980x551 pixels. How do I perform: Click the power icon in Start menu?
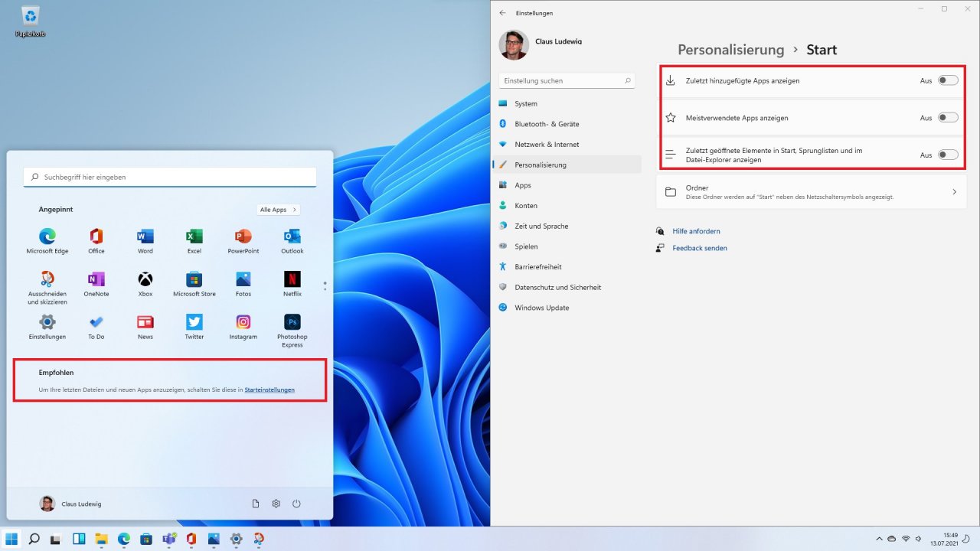(x=296, y=504)
